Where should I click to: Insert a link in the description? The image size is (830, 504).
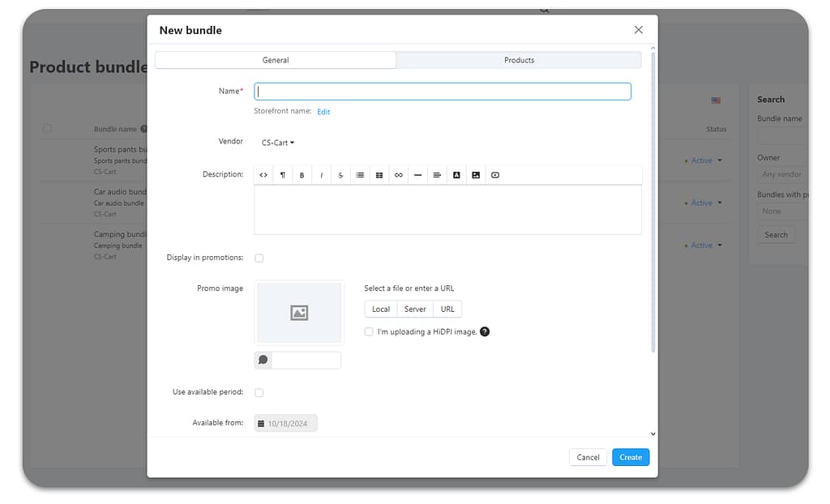398,175
